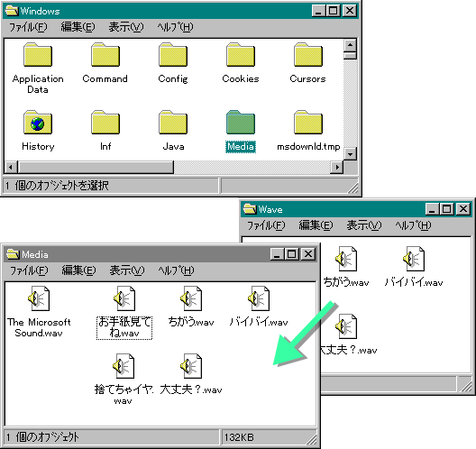Select the Media folder icon
This screenshot has height=449, width=476.
(x=241, y=123)
